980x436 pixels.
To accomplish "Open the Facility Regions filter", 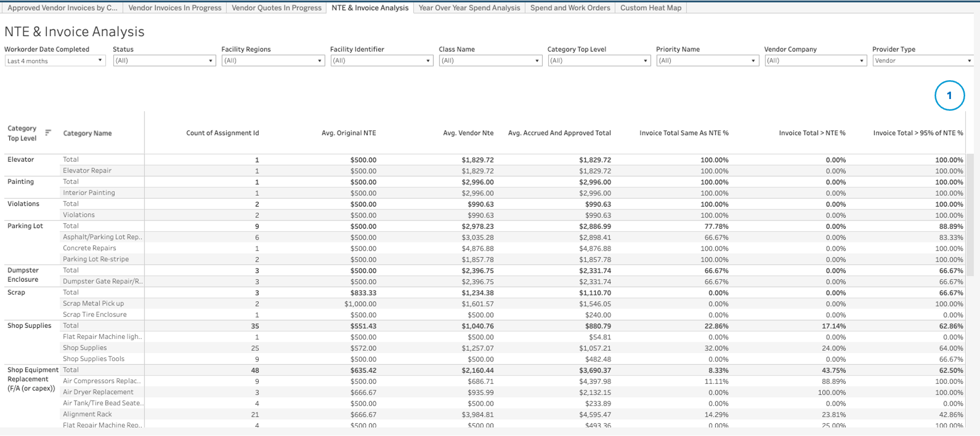I will click(273, 61).
